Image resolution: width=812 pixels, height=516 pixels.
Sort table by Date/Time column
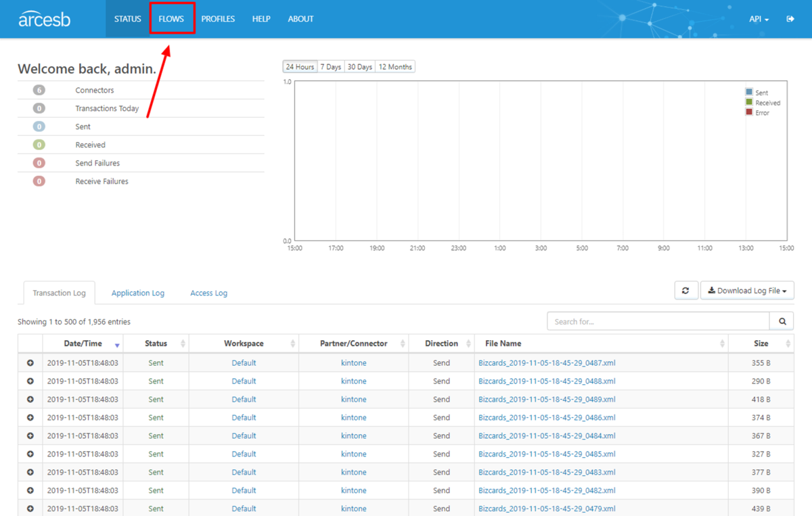click(x=83, y=344)
